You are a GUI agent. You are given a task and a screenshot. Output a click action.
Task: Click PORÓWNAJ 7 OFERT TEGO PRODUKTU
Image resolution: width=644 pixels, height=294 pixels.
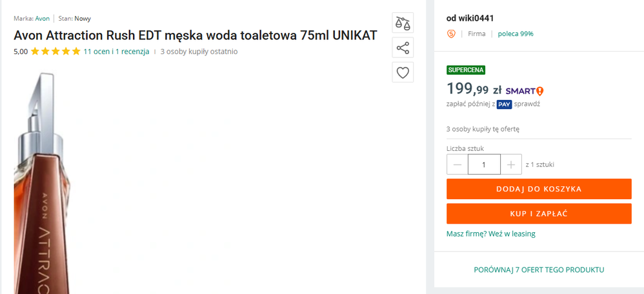pos(539,269)
